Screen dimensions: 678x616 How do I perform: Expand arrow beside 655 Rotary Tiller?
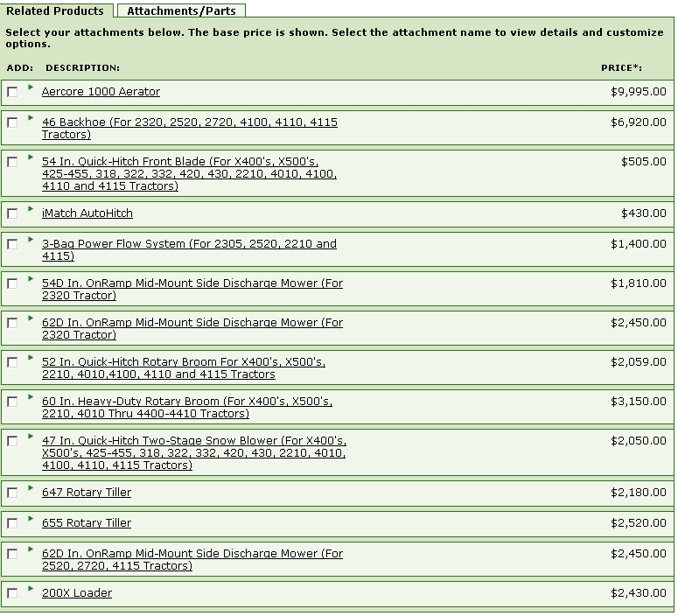click(x=31, y=518)
